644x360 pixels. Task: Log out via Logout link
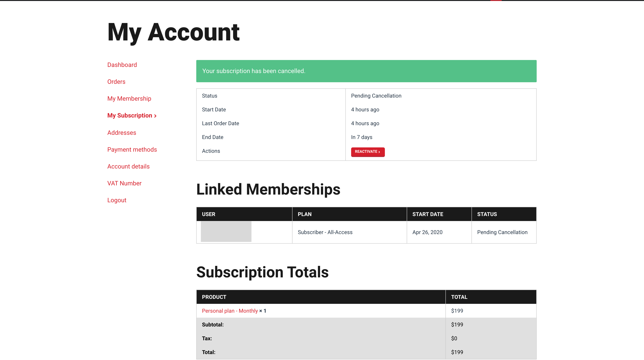(x=117, y=200)
